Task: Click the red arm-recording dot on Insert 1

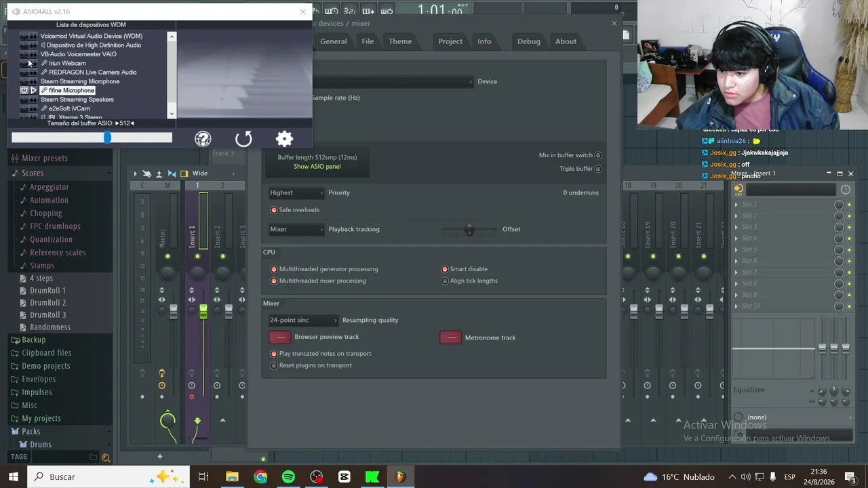Action: click(192, 397)
